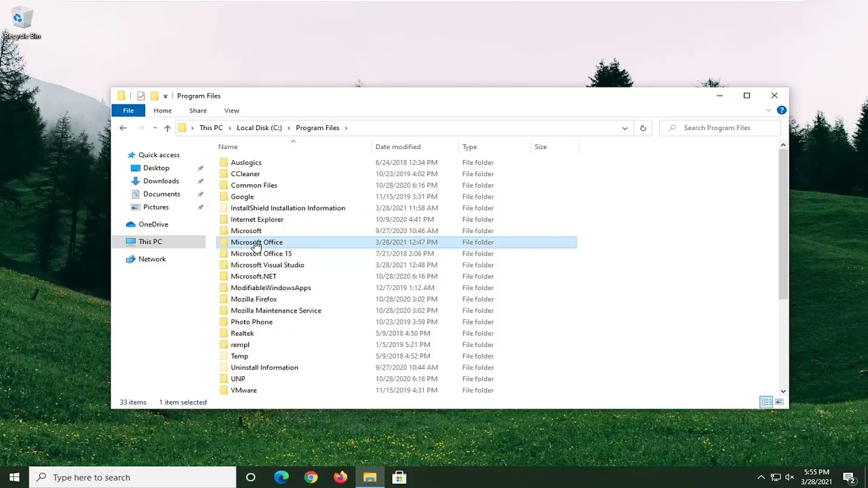Select the Photo Phone folder name

[252, 322]
